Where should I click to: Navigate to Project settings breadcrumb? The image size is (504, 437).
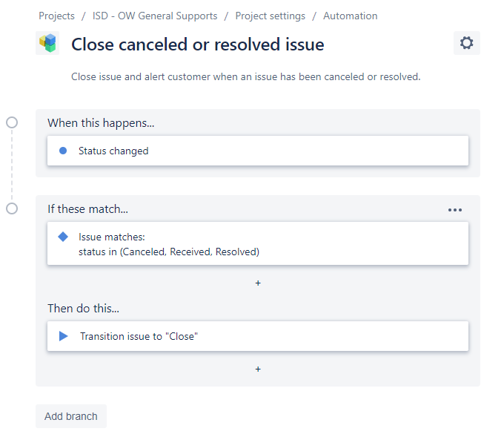(x=270, y=16)
